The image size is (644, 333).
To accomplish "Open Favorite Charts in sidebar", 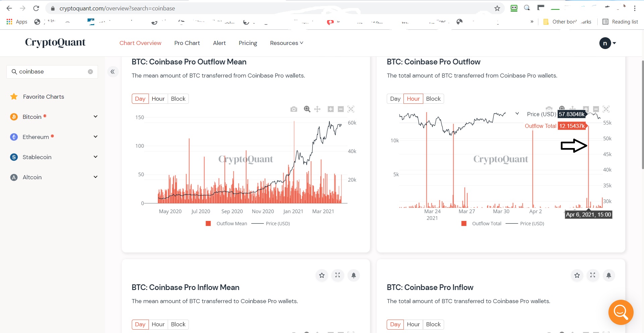I will 43,97.
